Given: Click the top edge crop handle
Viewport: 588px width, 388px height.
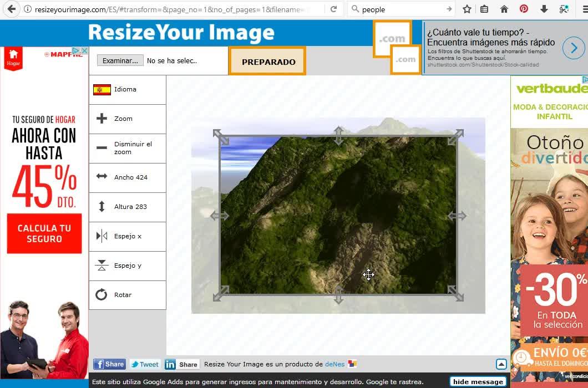Looking at the screenshot, I should pos(338,135).
